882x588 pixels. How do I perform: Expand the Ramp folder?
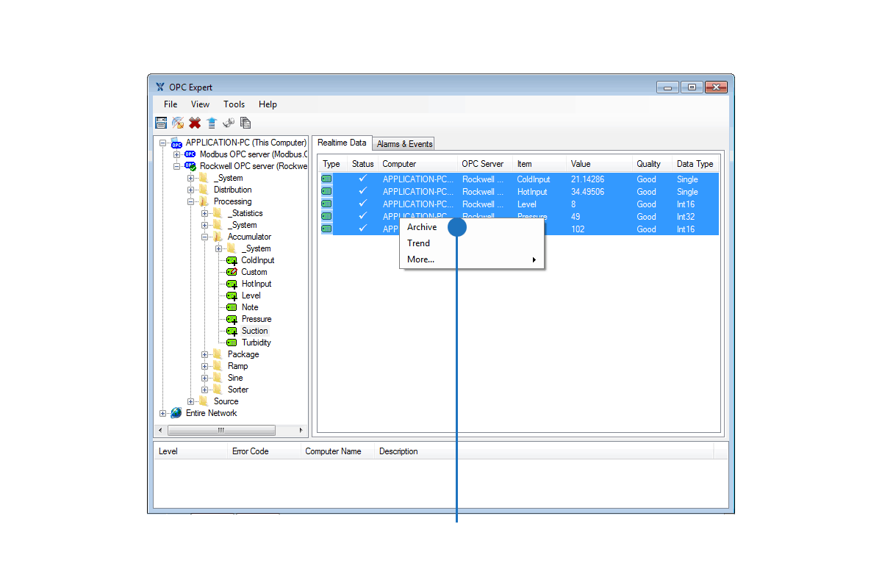click(x=205, y=366)
